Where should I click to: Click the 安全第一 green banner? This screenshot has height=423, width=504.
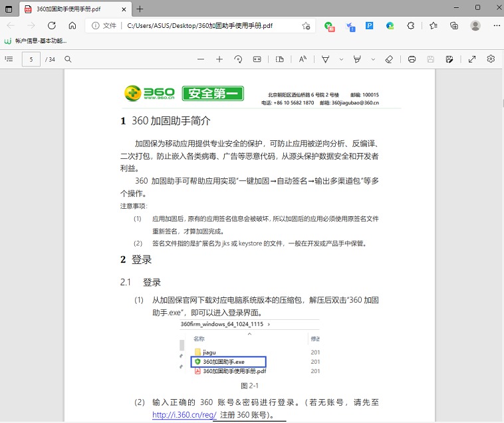coord(213,94)
